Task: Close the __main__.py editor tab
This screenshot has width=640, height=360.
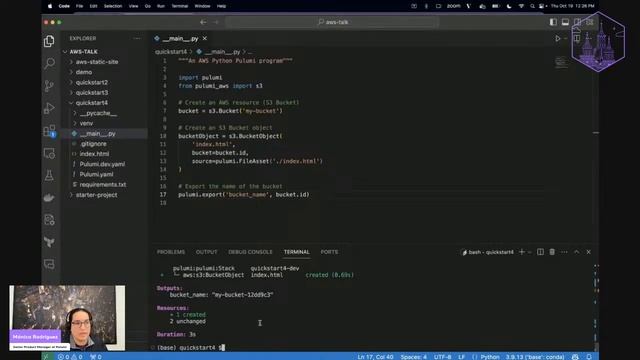Action: (x=204, y=38)
